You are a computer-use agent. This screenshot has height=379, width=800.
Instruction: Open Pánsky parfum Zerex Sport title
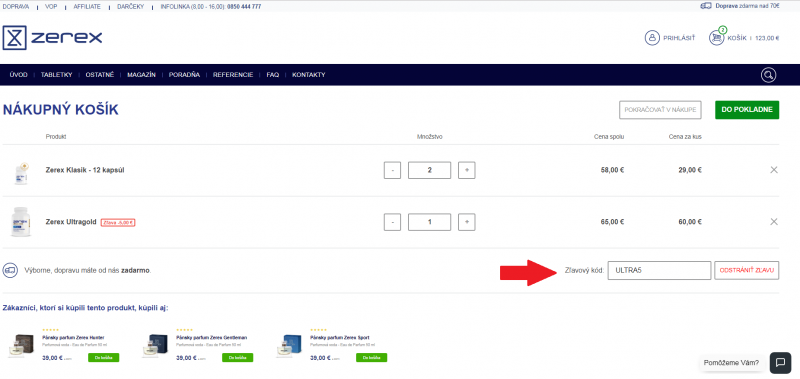340,338
